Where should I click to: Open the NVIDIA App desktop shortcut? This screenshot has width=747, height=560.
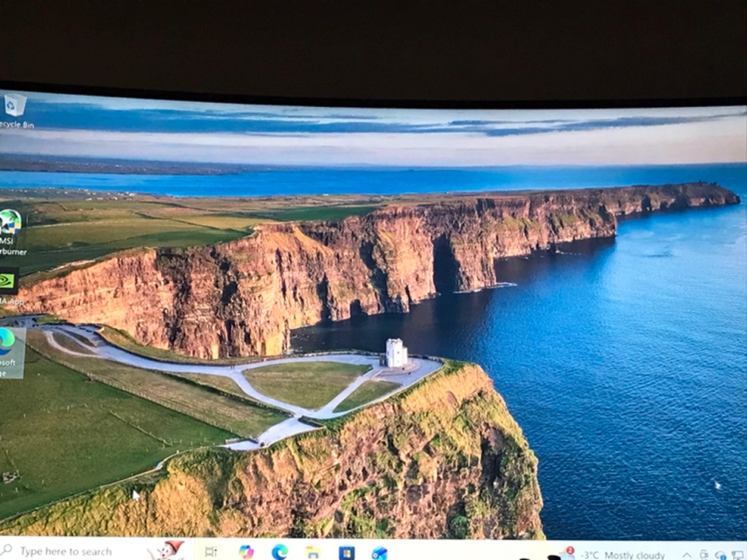[7, 281]
